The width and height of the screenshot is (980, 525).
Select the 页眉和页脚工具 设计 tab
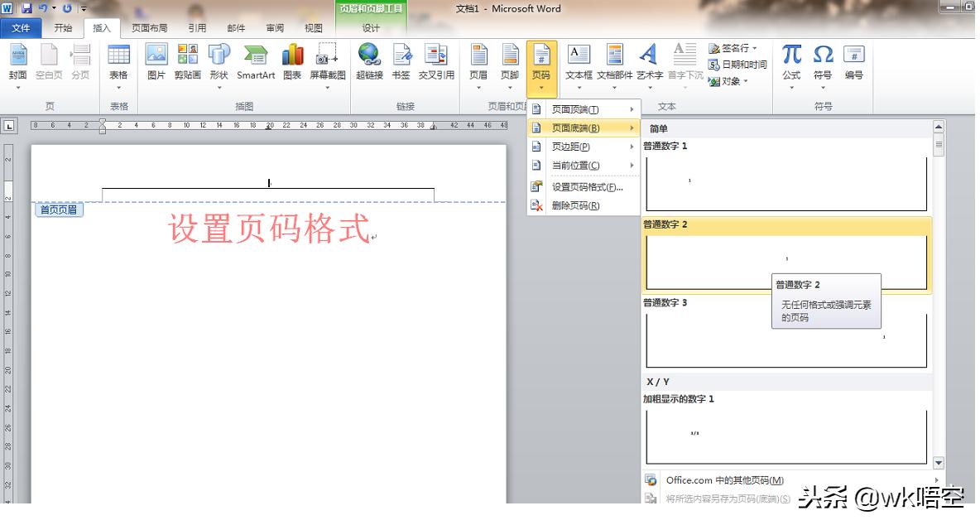pyautogui.click(x=370, y=27)
